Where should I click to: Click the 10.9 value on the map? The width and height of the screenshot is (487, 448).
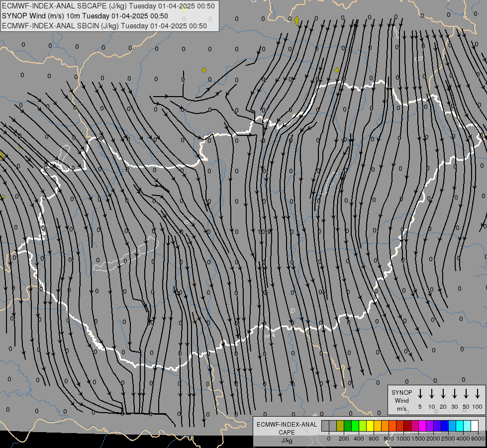(264, 231)
